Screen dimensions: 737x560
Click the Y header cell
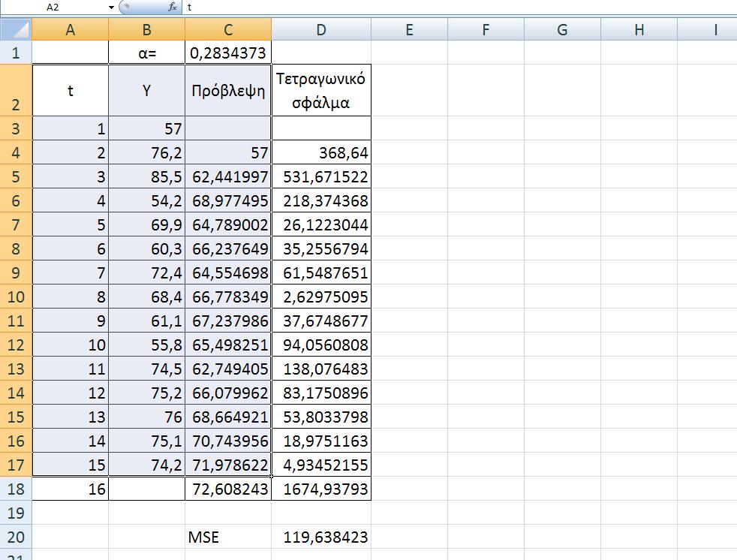tap(146, 90)
